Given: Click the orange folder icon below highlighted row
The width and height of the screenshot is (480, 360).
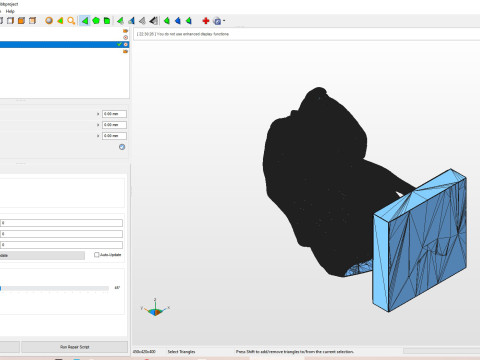Looking at the screenshot, I should (x=125, y=51).
